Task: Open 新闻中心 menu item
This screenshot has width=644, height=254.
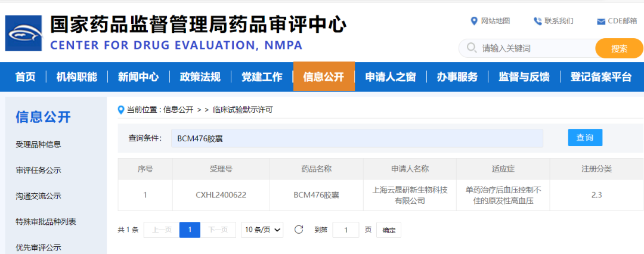Action: pyautogui.click(x=138, y=77)
